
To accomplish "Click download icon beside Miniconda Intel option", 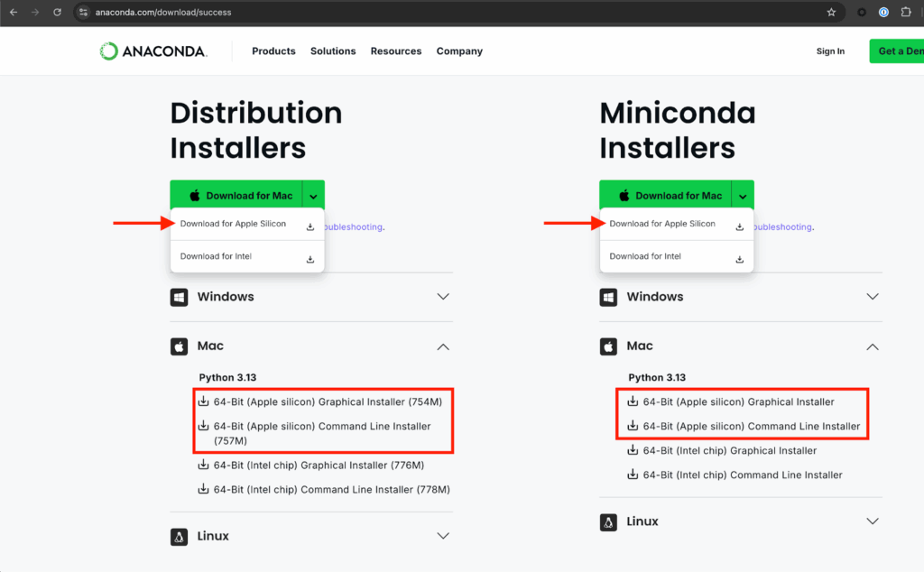I will (740, 259).
